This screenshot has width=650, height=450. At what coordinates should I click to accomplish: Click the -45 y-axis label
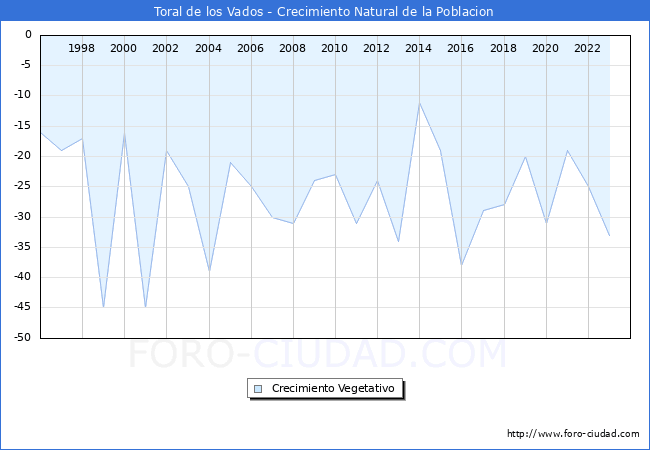click(22, 307)
